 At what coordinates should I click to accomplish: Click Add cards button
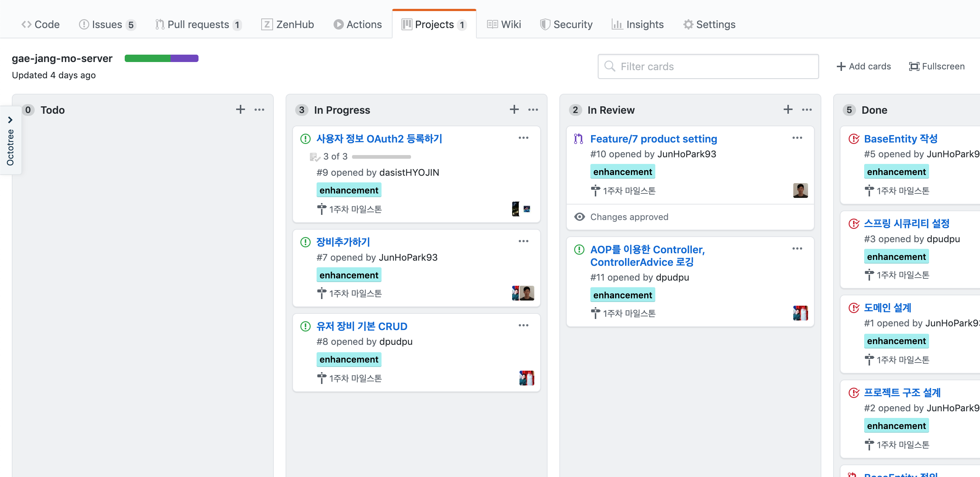point(863,66)
